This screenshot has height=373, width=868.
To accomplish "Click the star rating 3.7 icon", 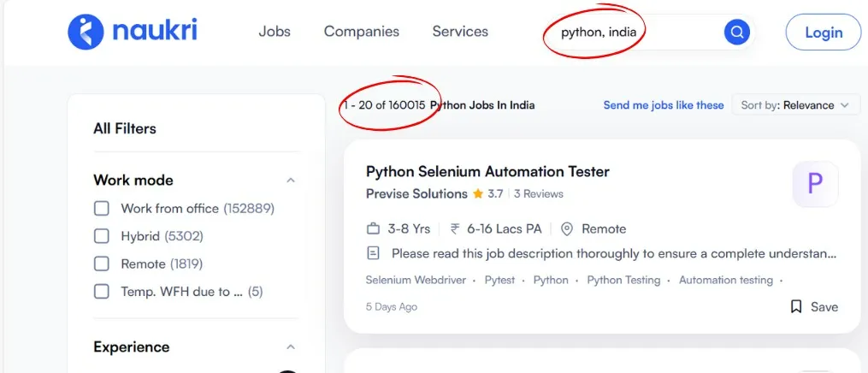I will pyautogui.click(x=477, y=194).
